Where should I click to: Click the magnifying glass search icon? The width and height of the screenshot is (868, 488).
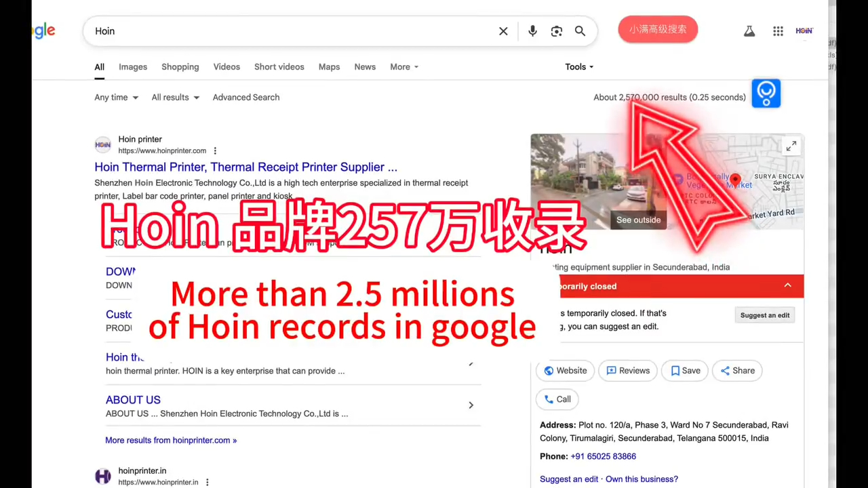pyautogui.click(x=580, y=31)
